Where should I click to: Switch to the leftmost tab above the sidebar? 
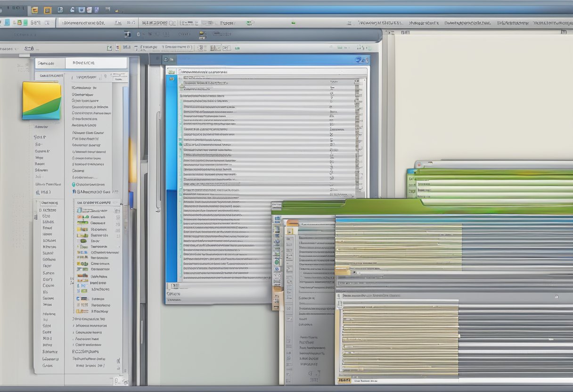click(x=49, y=62)
